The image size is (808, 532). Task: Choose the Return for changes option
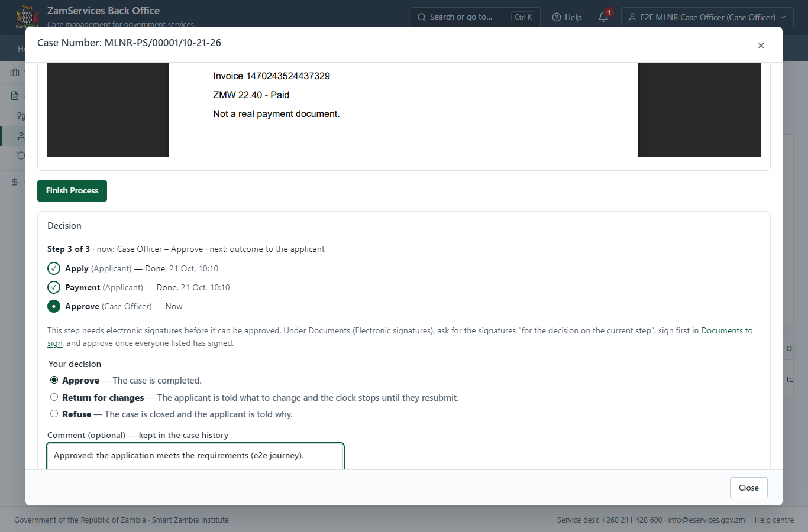[54, 397]
